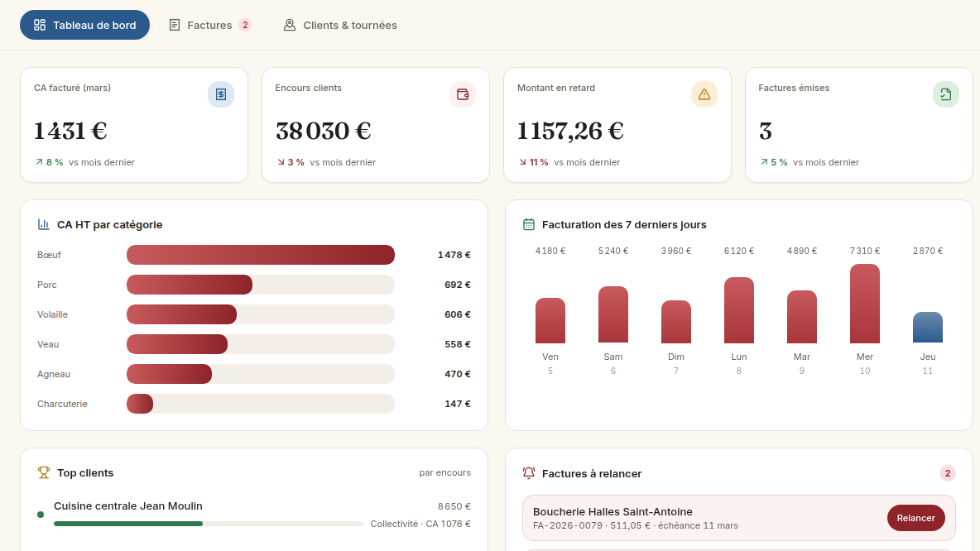Viewport: 980px width, 551px height.
Task: Click the Factures émises value 3
Action: click(766, 132)
